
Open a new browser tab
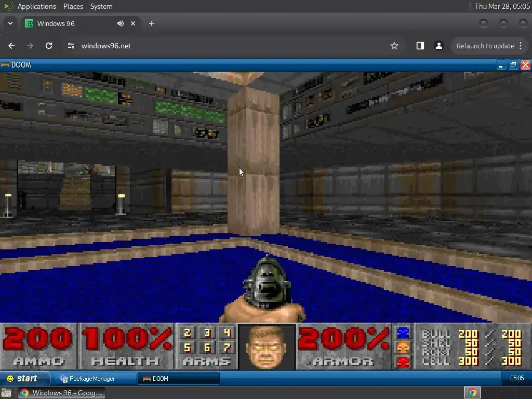152,23
